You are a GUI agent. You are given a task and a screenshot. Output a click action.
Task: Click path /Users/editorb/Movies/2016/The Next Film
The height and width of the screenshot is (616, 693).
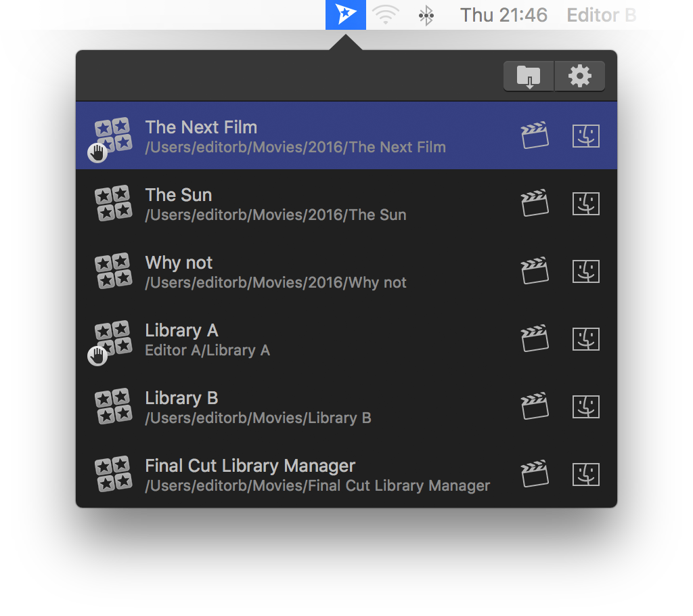295,148
